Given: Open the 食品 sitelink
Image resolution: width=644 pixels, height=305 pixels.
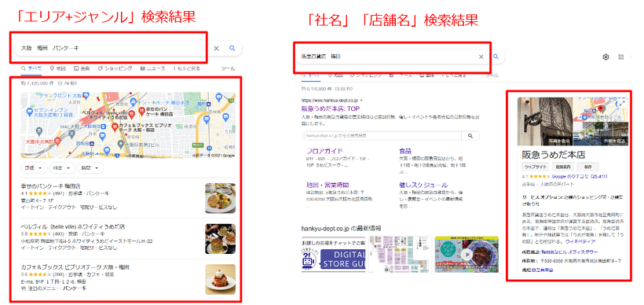Looking at the screenshot, I should (x=405, y=151).
